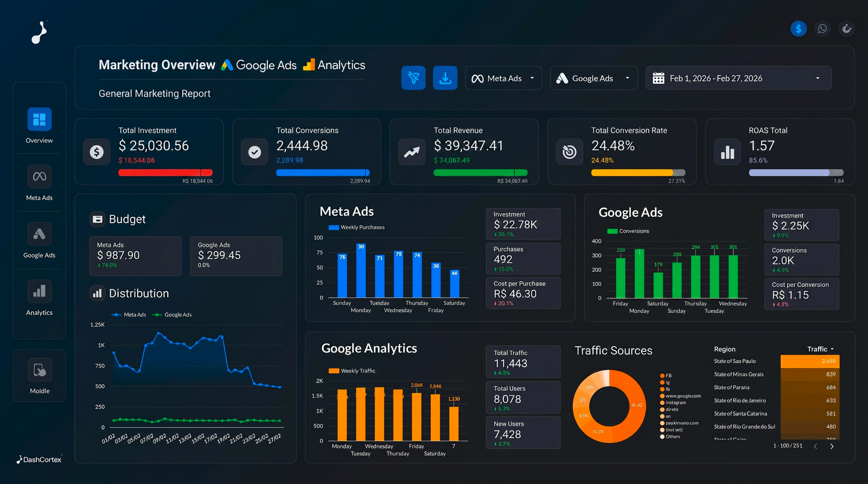Click the Total Users 8,078 card
Image resolution: width=868 pixels, height=484 pixels.
[523, 397]
